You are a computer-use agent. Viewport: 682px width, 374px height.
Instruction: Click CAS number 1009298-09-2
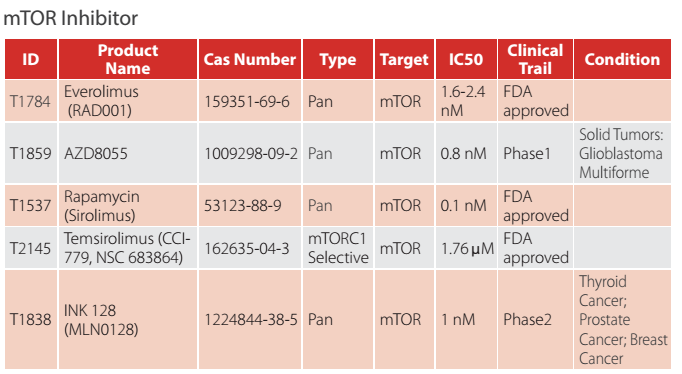251,154
